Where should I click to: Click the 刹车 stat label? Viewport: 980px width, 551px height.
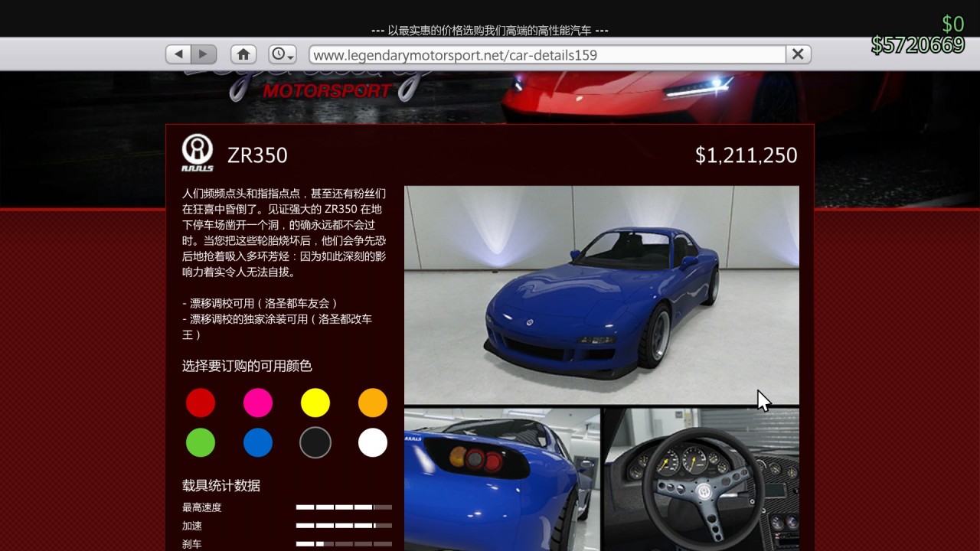tap(192, 544)
